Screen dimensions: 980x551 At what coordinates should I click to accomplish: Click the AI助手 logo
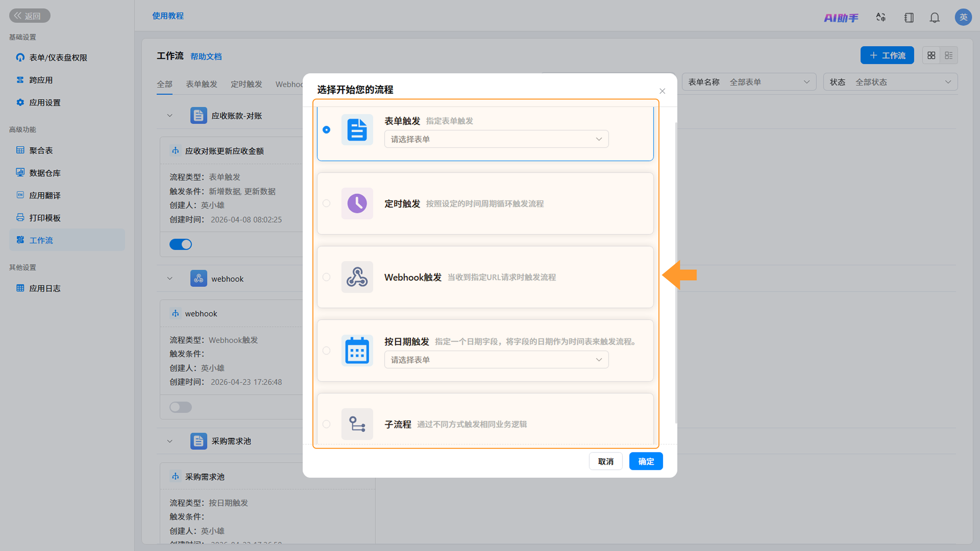point(841,18)
